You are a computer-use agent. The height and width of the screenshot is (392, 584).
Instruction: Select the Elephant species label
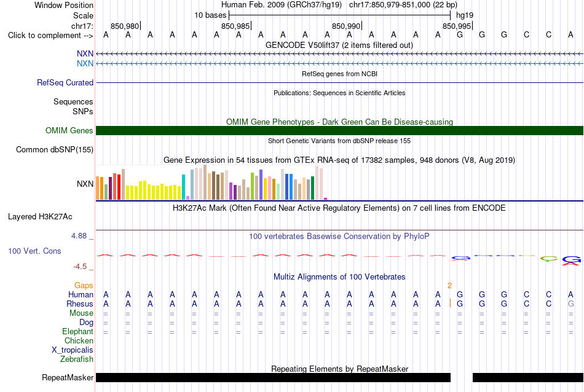coord(78,331)
